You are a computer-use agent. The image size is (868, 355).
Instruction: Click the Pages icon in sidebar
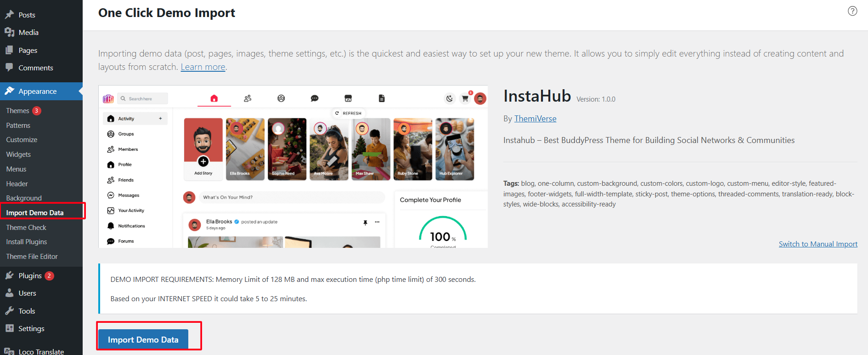(x=9, y=50)
